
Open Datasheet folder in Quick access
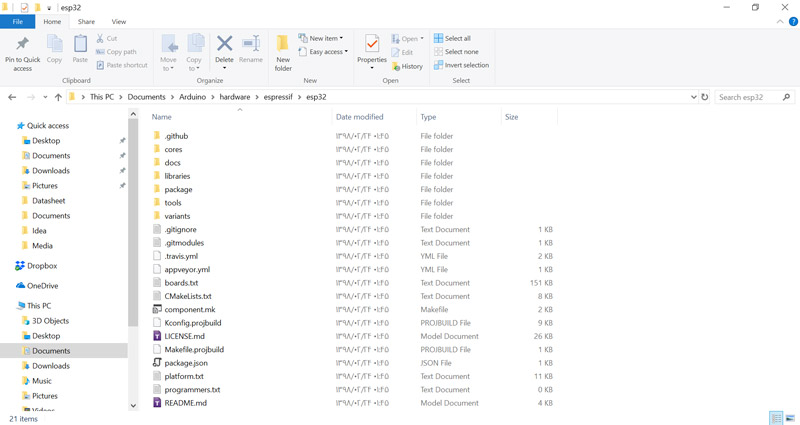click(x=48, y=201)
